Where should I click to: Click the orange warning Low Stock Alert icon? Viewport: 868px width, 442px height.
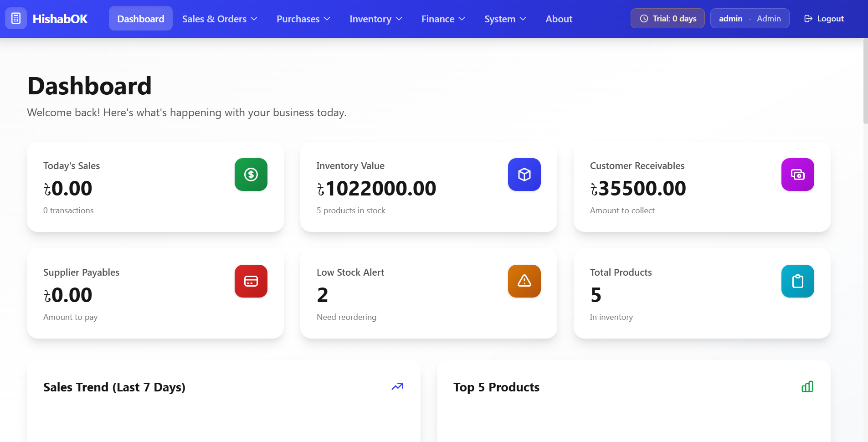tap(524, 281)
